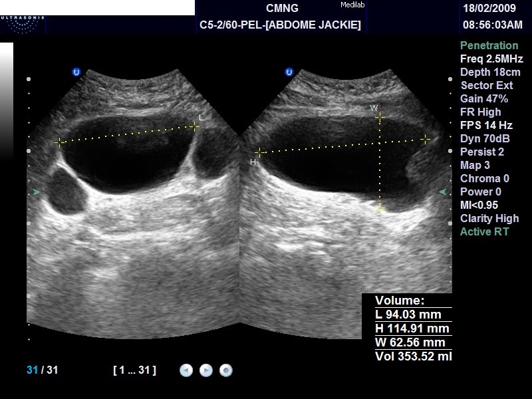Screen dimensions: 532x399
Task: Select the Clarity High parameter
Action: pyautogui.click(x=489, y=218)
